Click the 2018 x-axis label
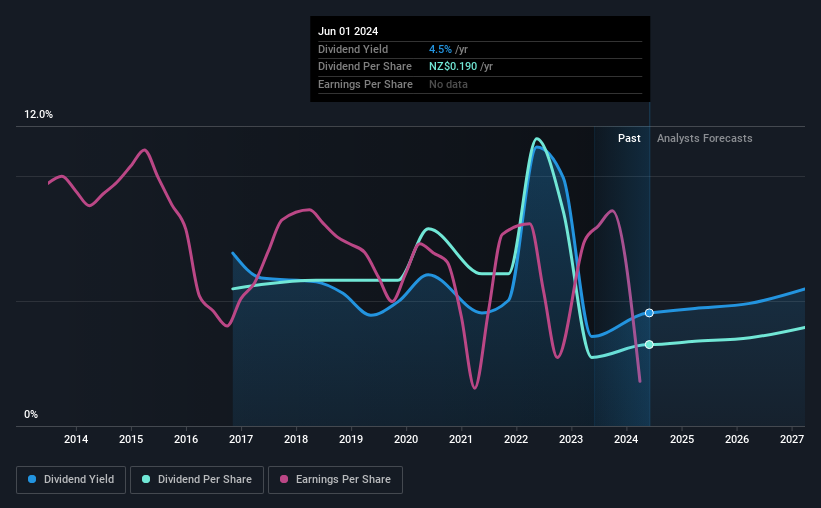821x508 pixels. (296, 439)
